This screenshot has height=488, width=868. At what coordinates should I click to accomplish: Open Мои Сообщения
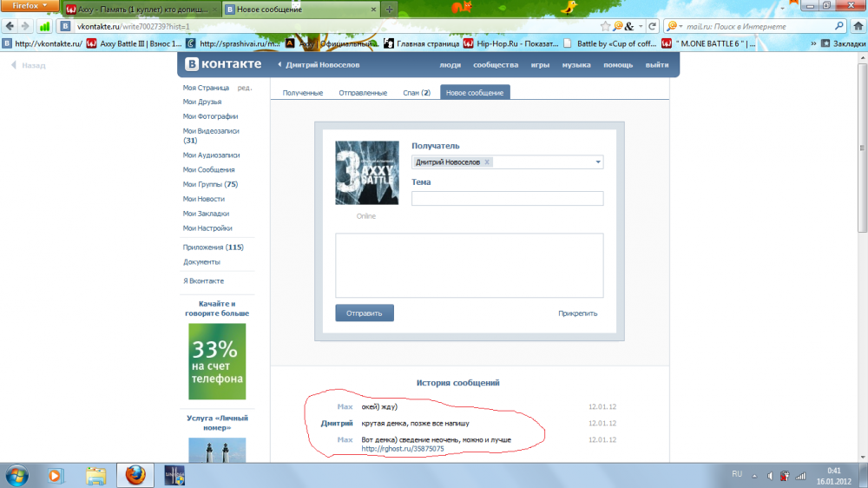[208, 169]
